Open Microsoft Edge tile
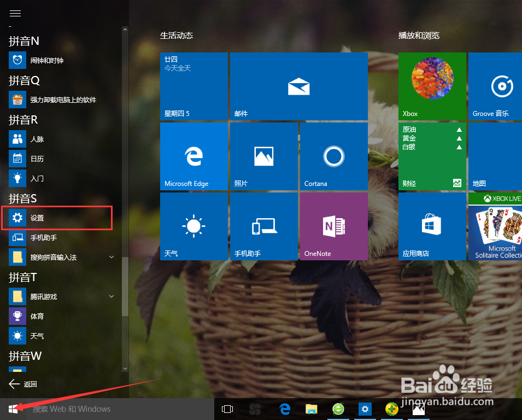 tap(194, 156)
